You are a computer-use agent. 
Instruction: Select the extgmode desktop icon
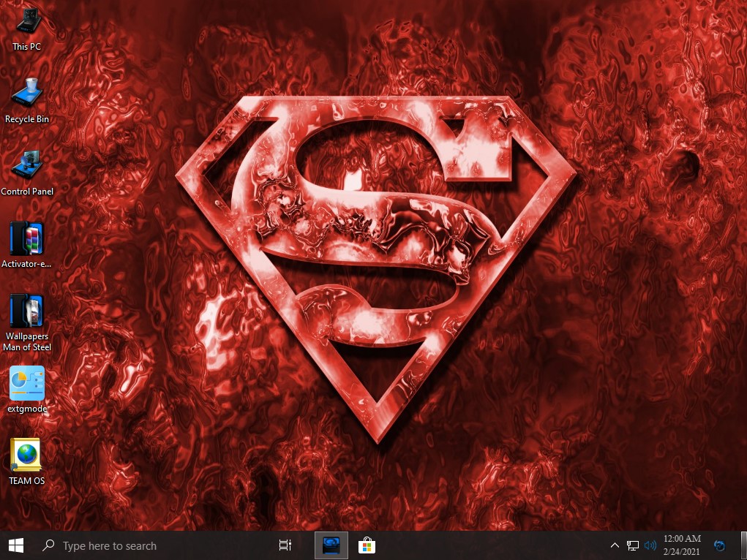pos(26,390)
